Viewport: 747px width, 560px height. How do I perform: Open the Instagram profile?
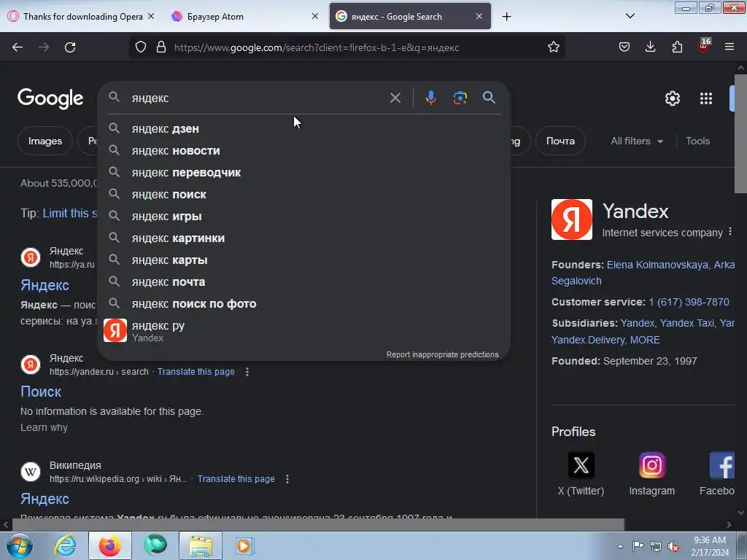click(x=651, y=474)
